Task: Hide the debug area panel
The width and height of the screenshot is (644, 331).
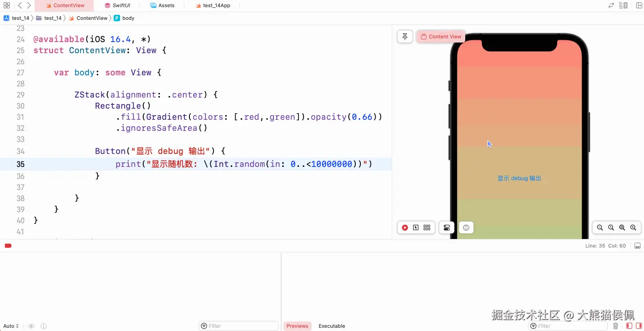Action: coord(638,245)
